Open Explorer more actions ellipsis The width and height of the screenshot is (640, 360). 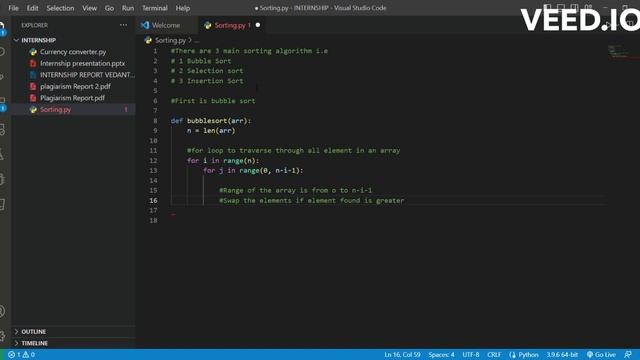pos(123,25)
